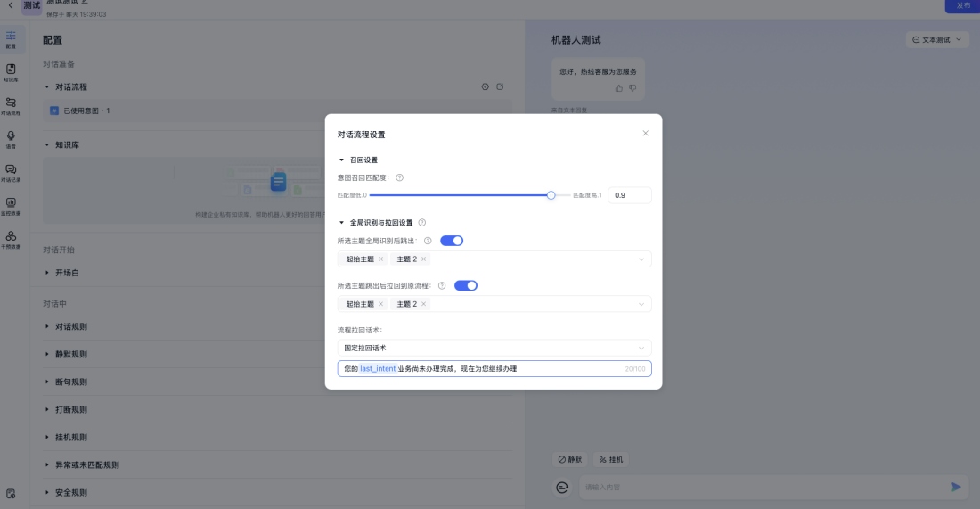The image size is (980, 509).
Task: Click the help icon beside 意图召回匹配度
Action: tap(399, 177)
